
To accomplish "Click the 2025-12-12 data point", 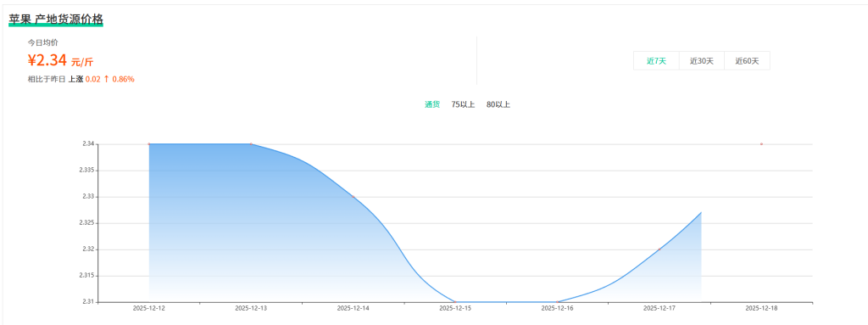I will point(149,144).
